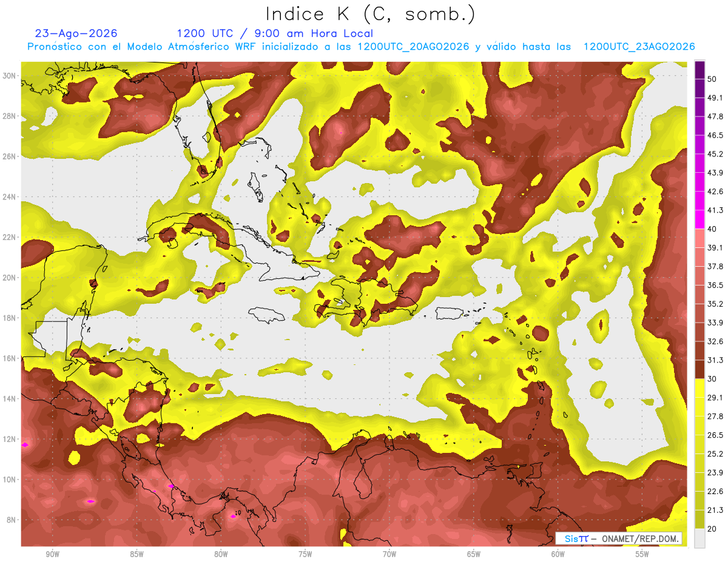This screenshot has height=562, width=728.
Task: Click the 90W longitude label
Action: pyautogui.click(x=52, y=555)
